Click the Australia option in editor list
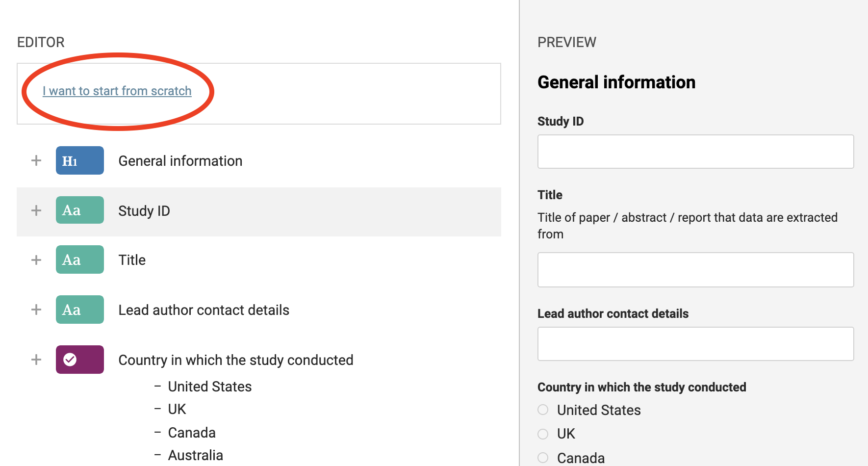 (x=195, y=455)
